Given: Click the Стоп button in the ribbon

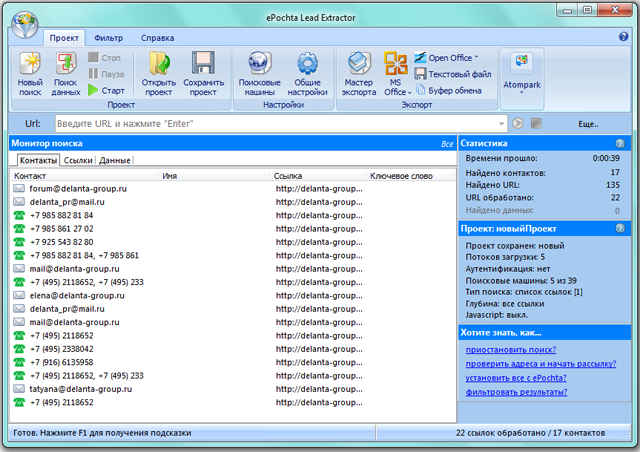Looking at the screenshot, I should pos(105,58).
